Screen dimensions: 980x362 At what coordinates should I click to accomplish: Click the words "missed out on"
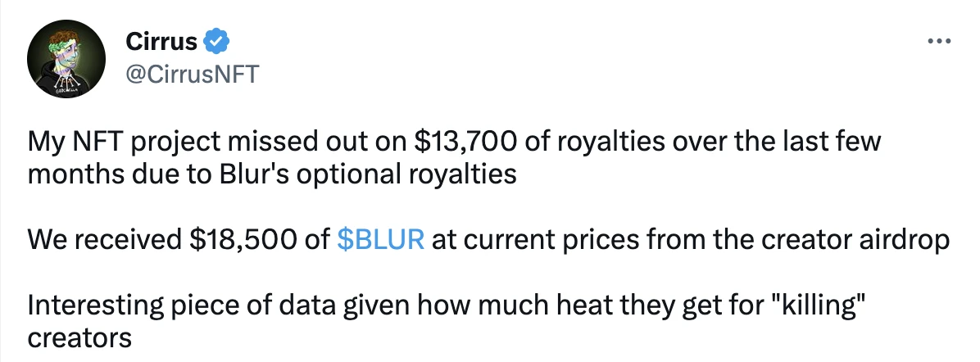(x=317, y=142)
